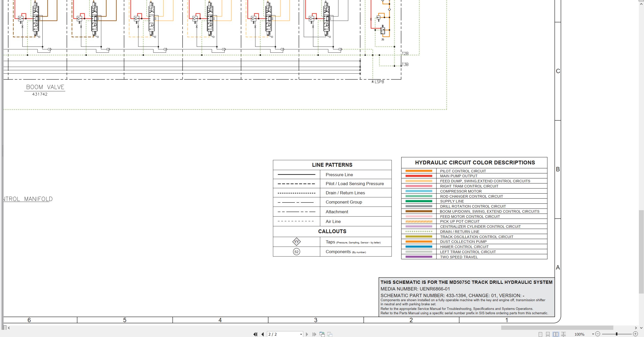This screenshot has height=337, width=644.
Task: Click RIGHT TRAM CONTROL CIRCUIT label
Action: tap(469, 186)
